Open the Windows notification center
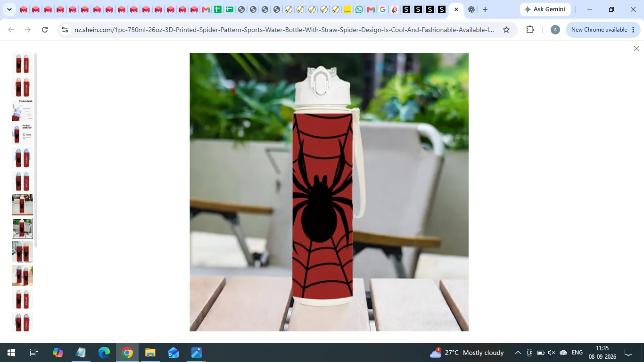Image resolution: width=644 pixels, height=362 pixels. point(628,353)
